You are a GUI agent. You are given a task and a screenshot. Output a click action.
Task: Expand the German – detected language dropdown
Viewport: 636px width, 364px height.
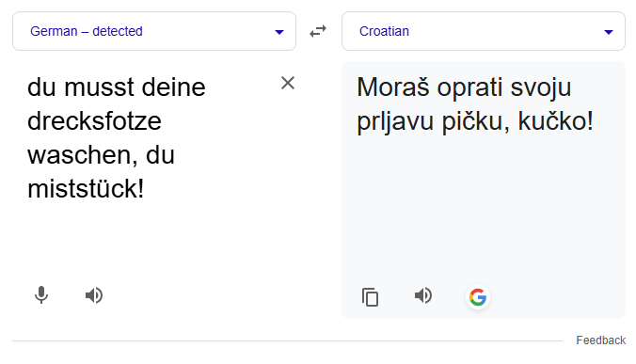click(x=154, y=31)
